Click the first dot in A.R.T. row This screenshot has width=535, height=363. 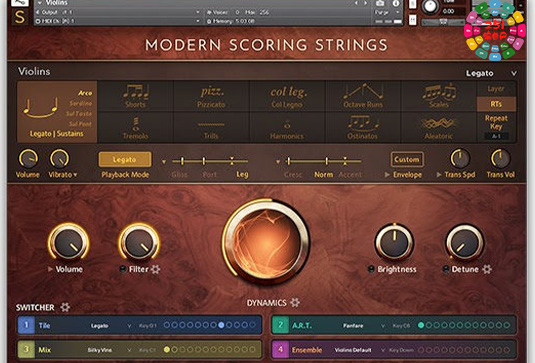pos(421,325)
